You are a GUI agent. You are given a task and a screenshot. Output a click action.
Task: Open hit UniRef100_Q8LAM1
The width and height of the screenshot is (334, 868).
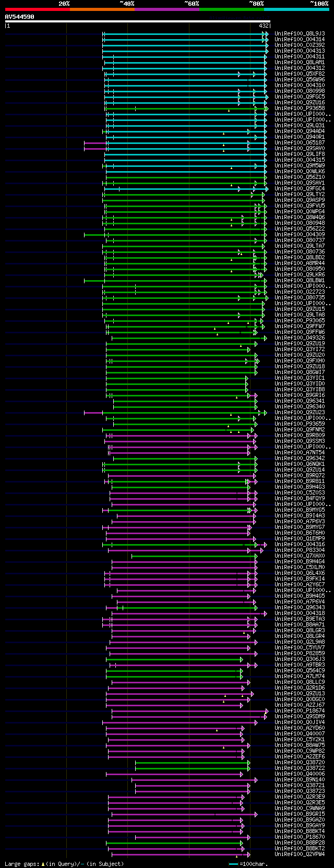300,62
